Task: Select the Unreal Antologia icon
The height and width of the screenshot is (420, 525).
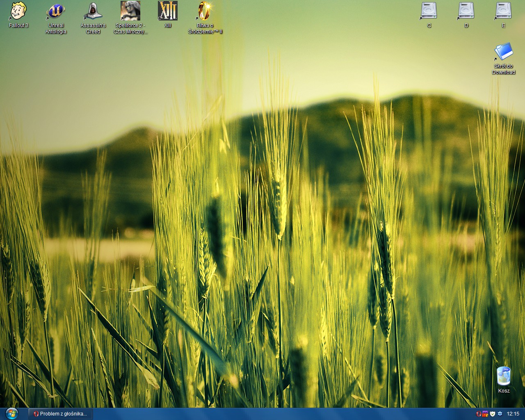Action: (x=56, y=11)
